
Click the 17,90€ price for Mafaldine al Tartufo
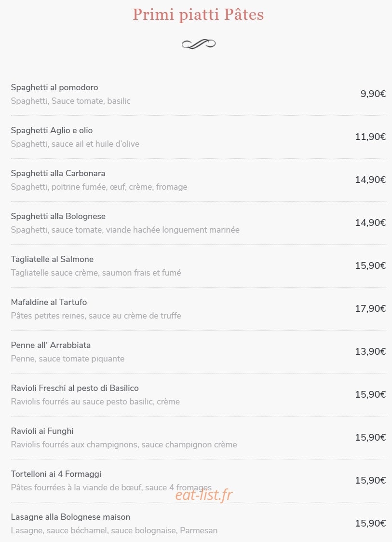pyautogui.click(x=371, y=308)
